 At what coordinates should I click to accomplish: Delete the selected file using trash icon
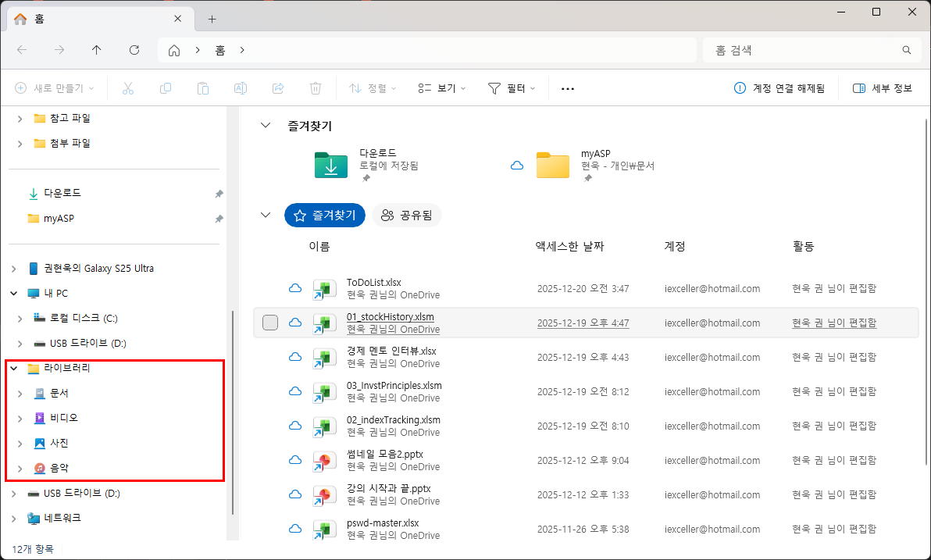tap(315, 87)
